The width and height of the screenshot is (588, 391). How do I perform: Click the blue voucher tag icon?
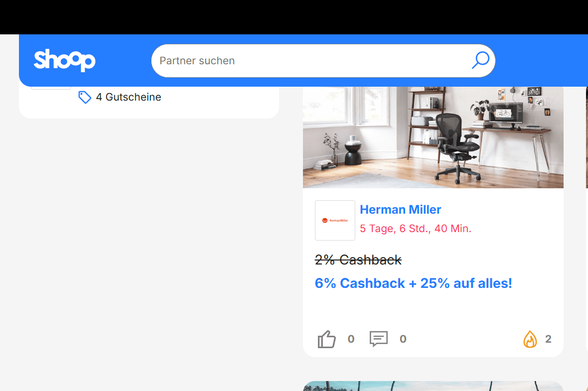pos(84,97)
